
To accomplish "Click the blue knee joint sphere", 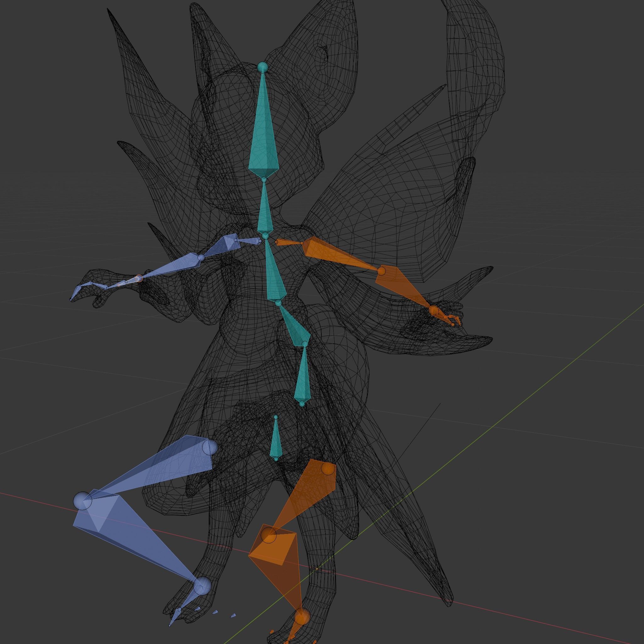I will point(82,500).
